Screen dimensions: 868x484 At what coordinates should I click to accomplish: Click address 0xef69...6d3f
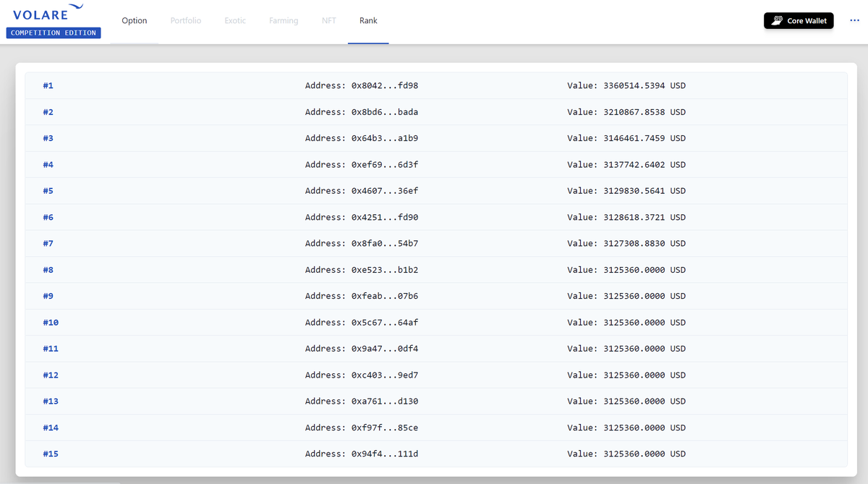point(385,164)
